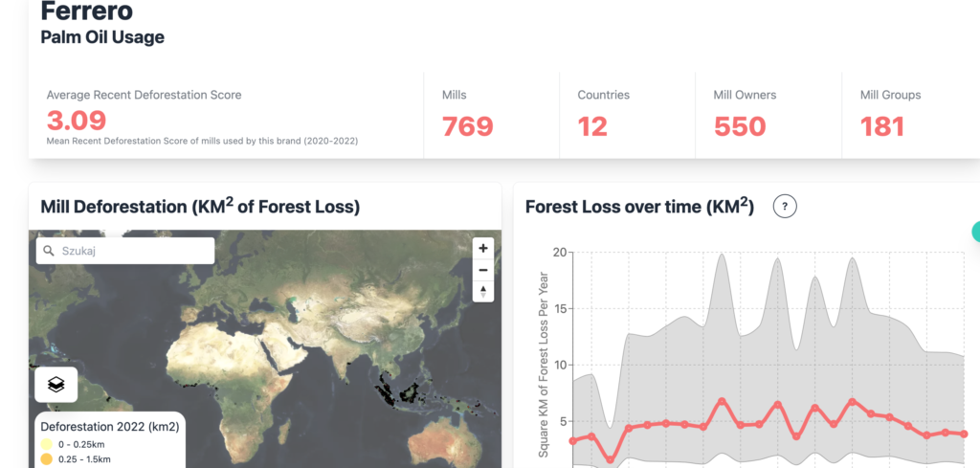Click the Mill Groups count 181
The width and height of the screenshot is (980, 468).
[882, 126]
